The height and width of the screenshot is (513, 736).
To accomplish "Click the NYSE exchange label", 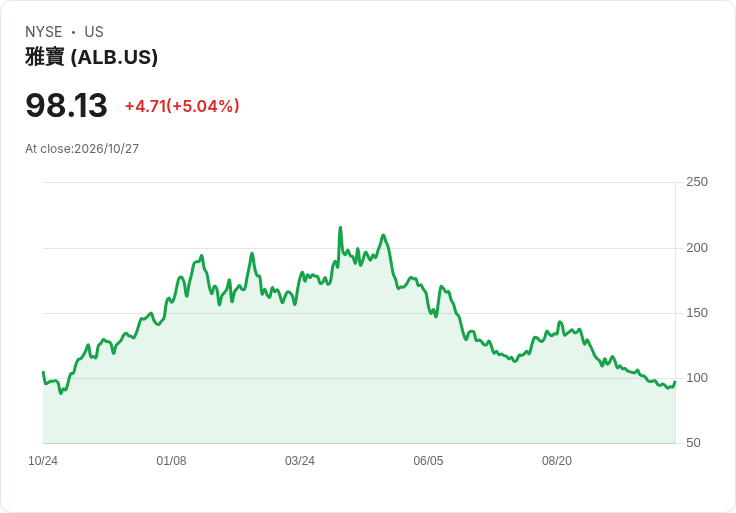I will (x=44, y=32).
